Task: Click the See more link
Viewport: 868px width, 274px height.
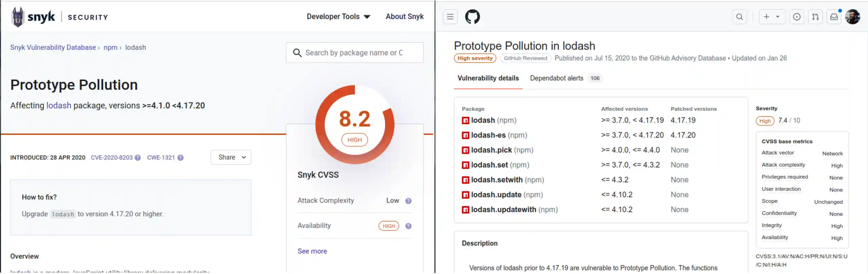Action: [312, 251]
